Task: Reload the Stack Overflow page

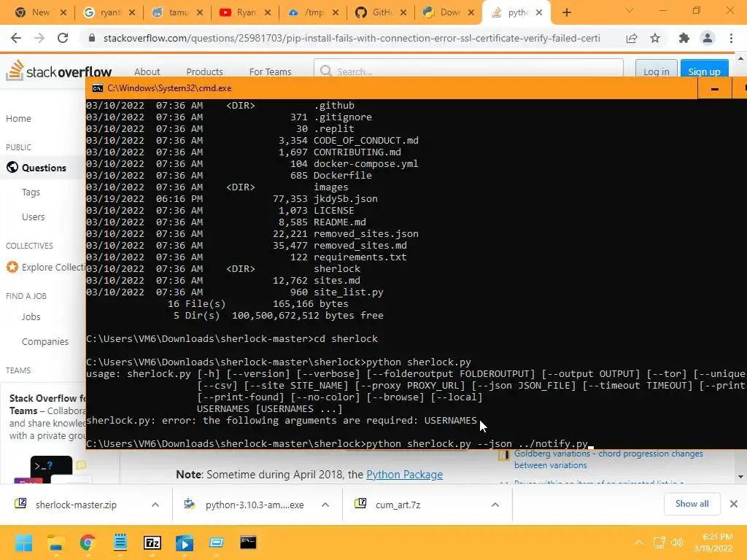Action: pyautogui.click(x=63, y=38)
